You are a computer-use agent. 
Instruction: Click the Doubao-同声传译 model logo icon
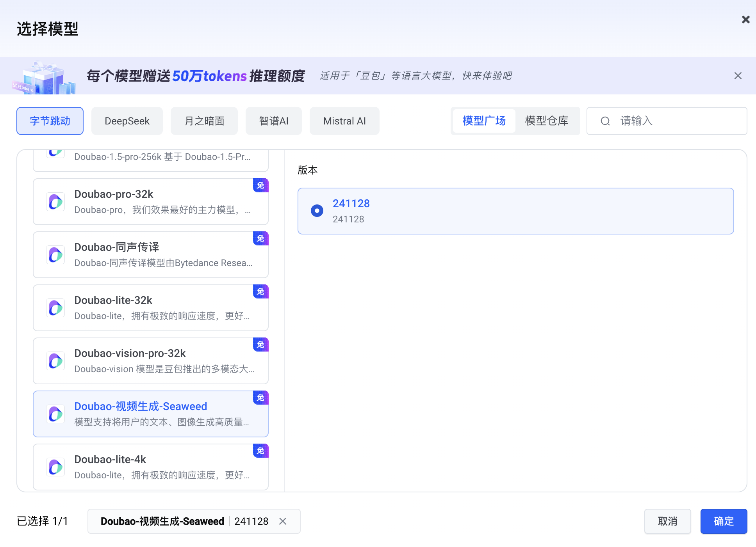coord(55,255)
